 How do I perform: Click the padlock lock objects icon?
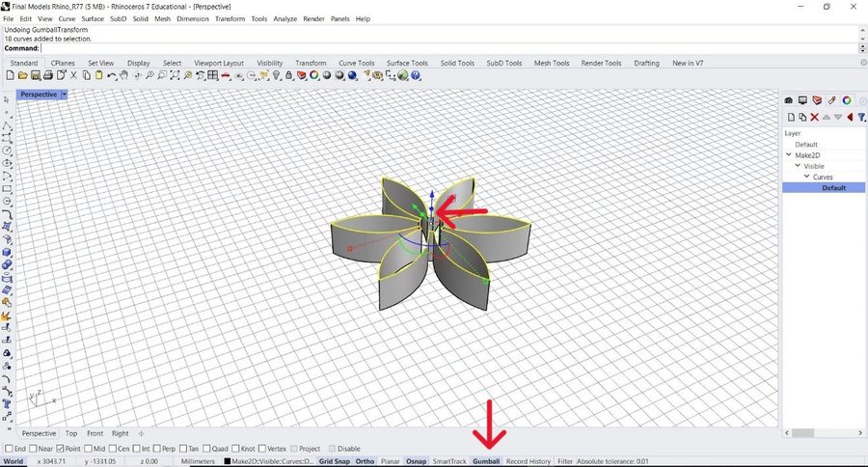coord(289,75)
